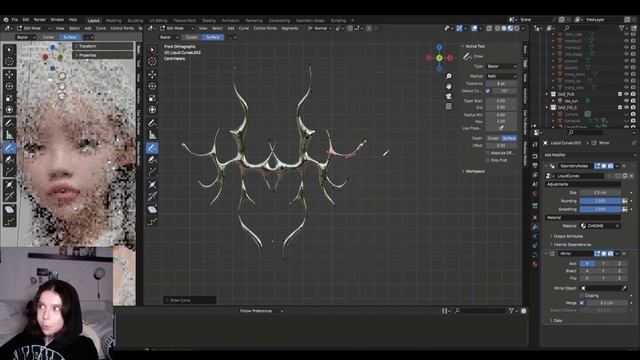640x360 pixels.
Task: Expand the Internal Dependencies section
Action: tap(571, 244)
